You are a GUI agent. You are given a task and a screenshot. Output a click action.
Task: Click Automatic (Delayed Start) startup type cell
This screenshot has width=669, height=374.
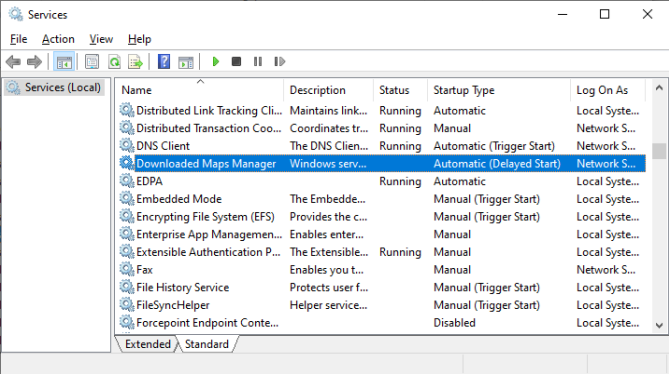click(x=497, y=164)
